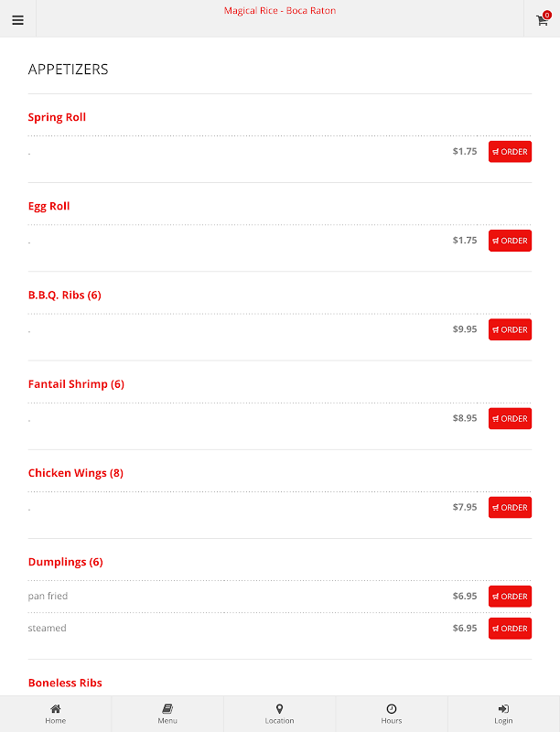The height and width of the screenshot is (732, 560).
Task: Select the Magical Rice - Boca Raton title
Action: [280, 11]
